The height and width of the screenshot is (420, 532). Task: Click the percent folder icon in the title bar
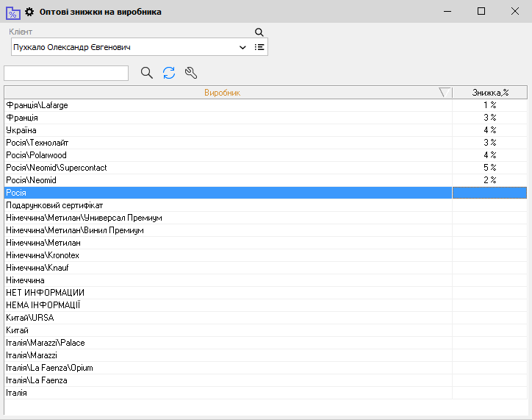click(x=12, y=12)
